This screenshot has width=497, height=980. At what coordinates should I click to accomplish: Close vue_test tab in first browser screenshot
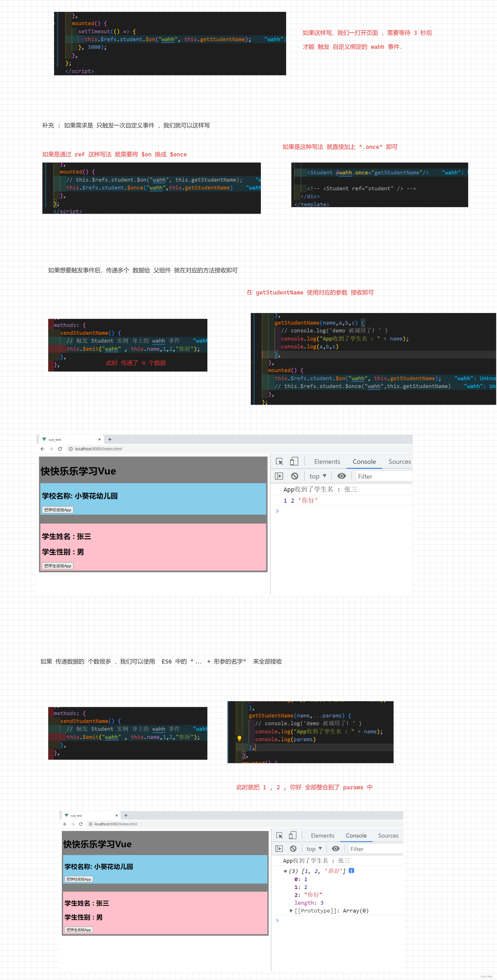coord(100,439)
